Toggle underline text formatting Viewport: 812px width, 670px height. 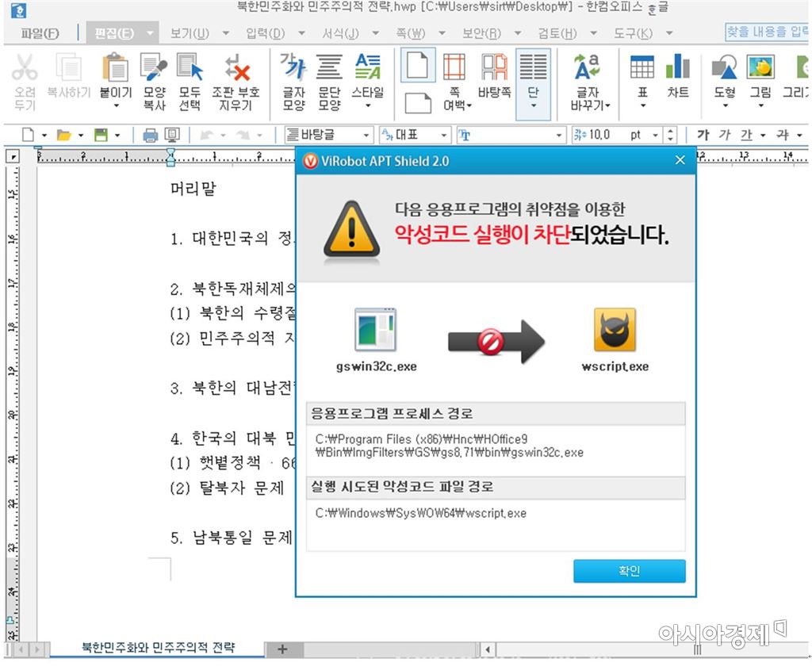pos(745,135)
